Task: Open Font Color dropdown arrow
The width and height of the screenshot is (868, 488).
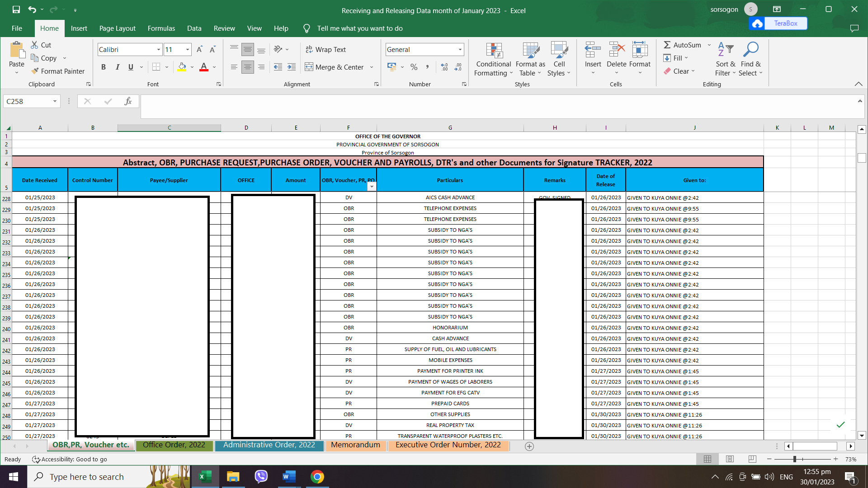Action: [214, 67]
